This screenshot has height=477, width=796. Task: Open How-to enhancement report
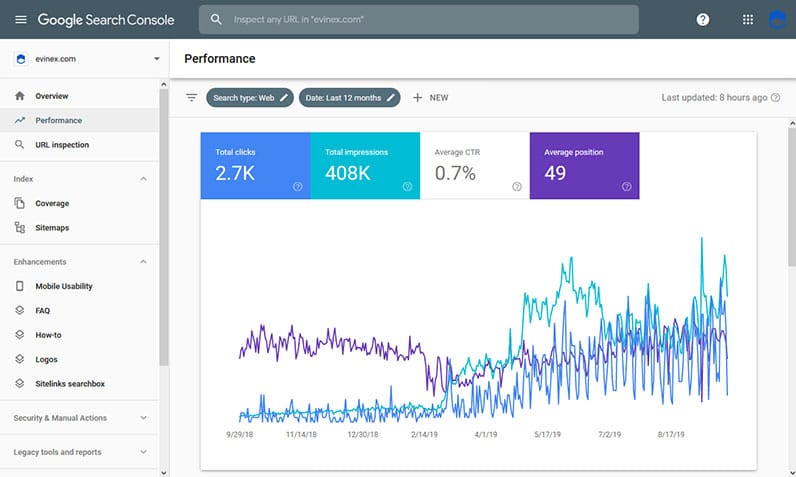[x=79, y=335]
